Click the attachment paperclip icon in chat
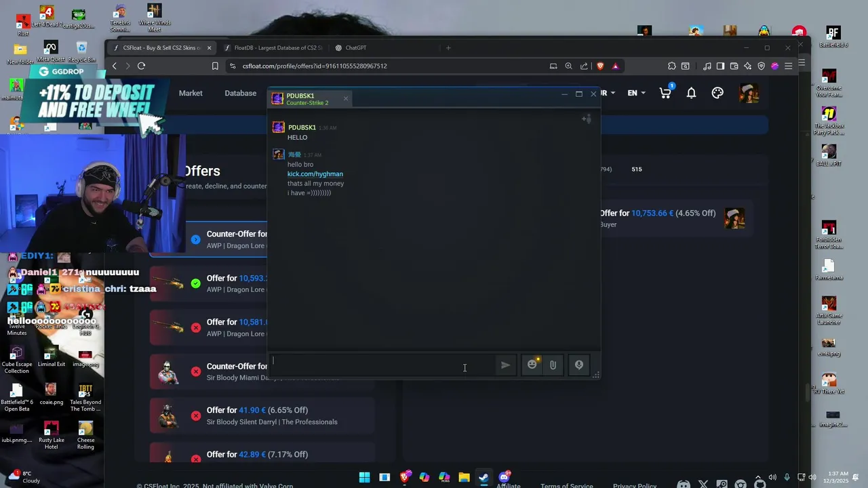Screen dimensions: 868x488 pos(553,365)
